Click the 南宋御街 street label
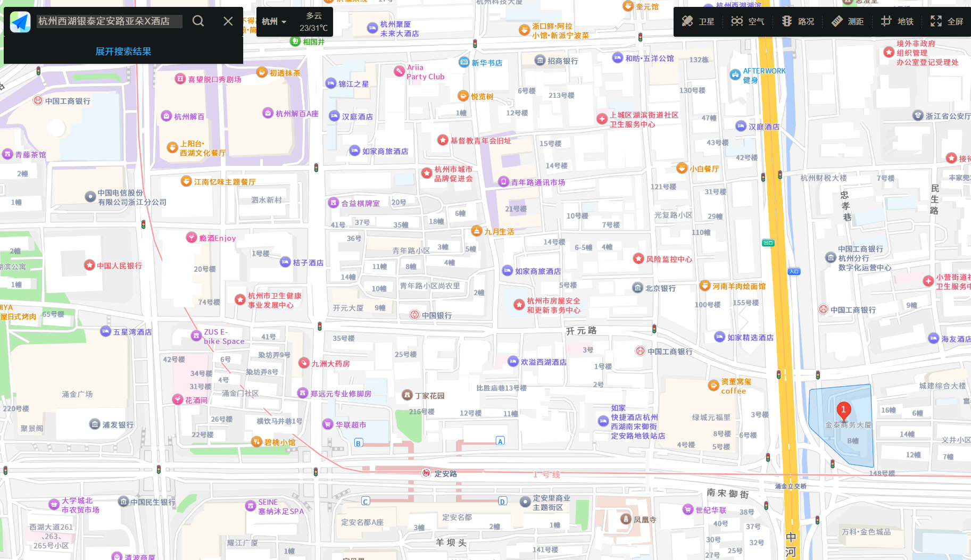The height and width of the screenshot is (560, 971). point(728,493)
